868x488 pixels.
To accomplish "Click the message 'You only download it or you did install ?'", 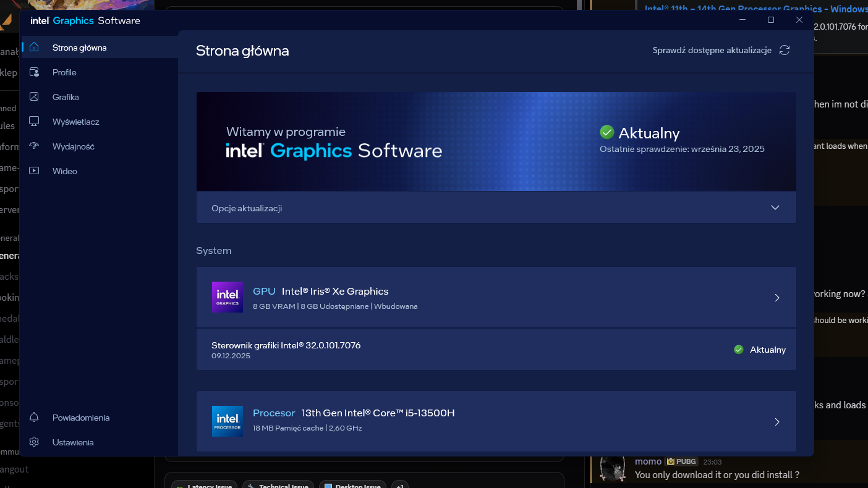I will point(717,474).
